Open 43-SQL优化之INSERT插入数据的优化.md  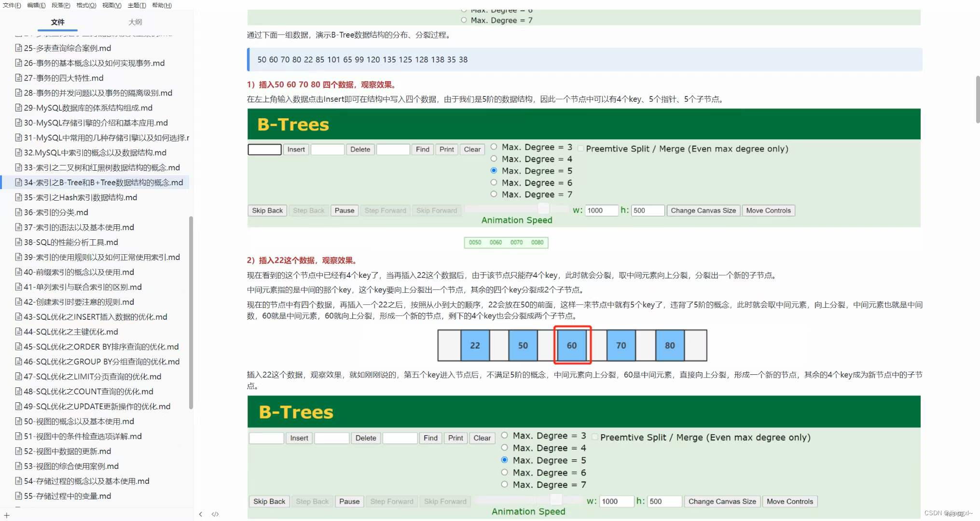pyautogui.click(x=96, y=317)
